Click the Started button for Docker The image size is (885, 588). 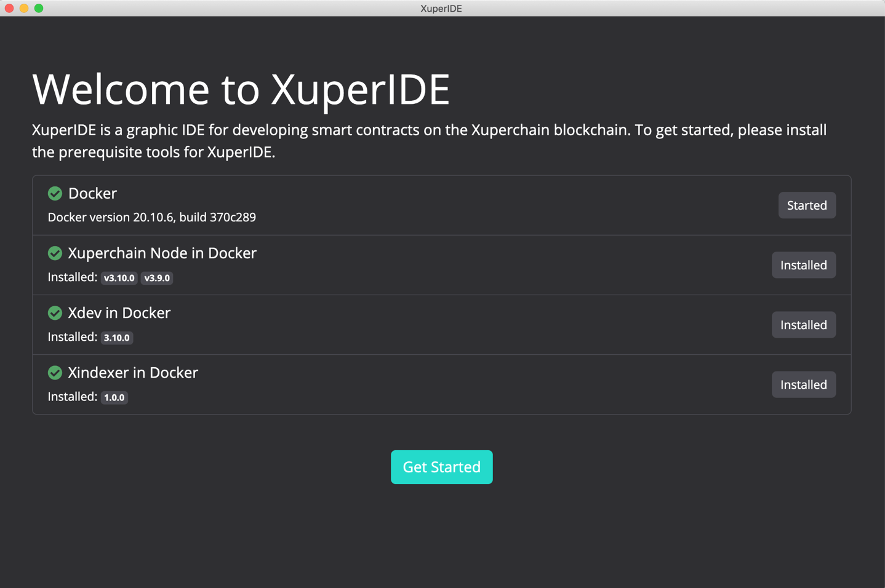(x=807, y=205)
